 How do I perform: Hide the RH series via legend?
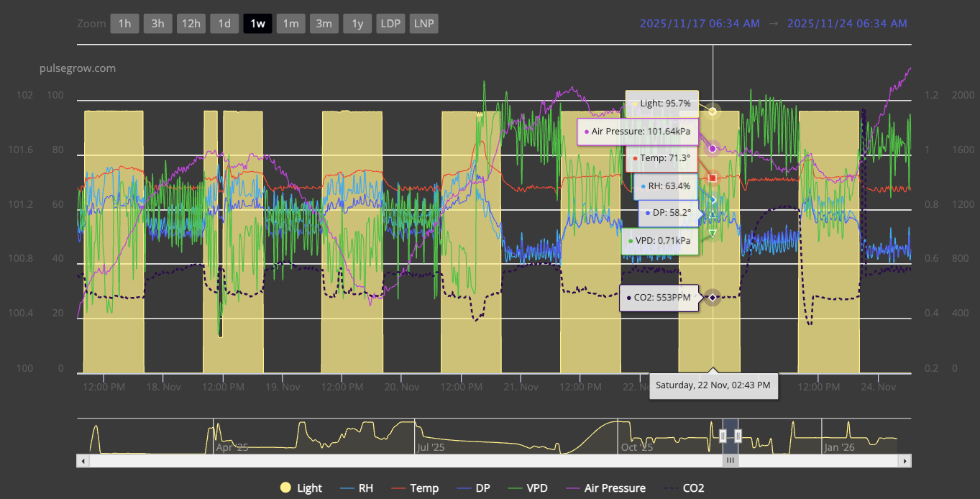[x=357, y=488]
